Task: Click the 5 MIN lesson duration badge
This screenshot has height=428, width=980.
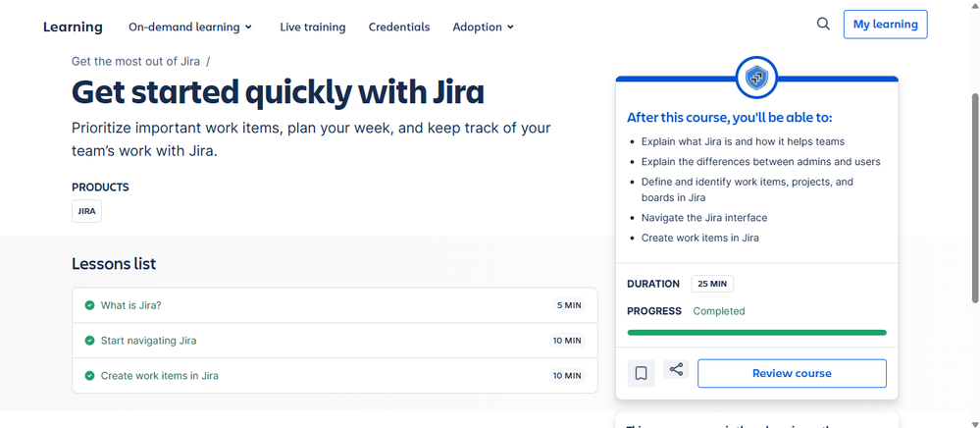Action: tap(569, 305)
